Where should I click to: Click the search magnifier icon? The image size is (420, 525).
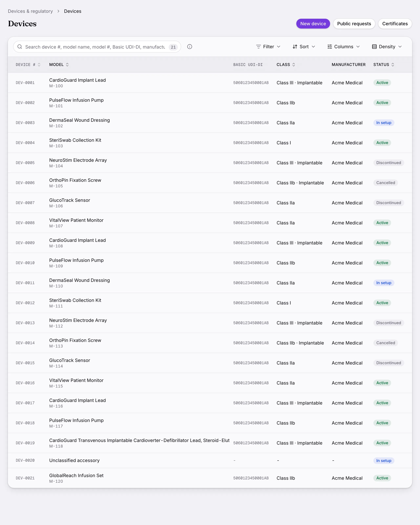(x=20, y=47)
